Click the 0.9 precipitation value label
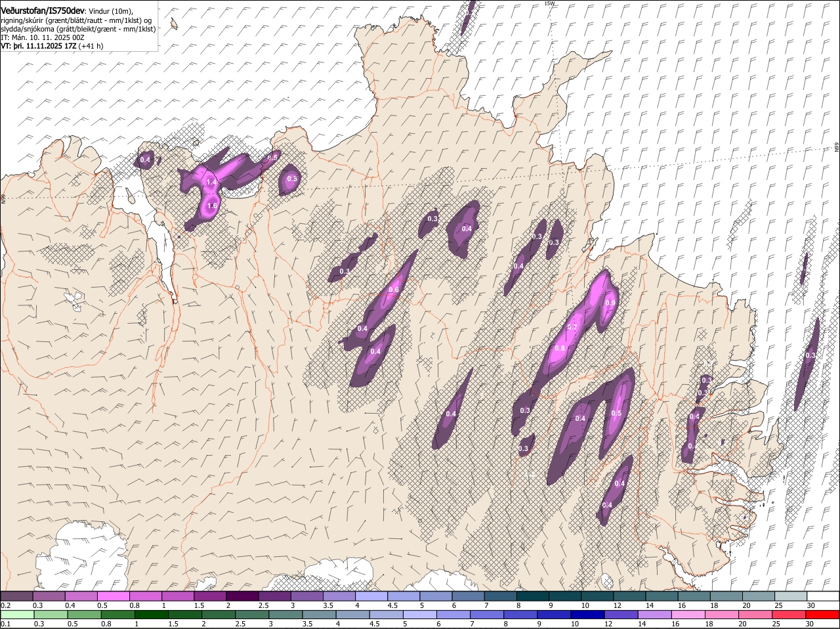Viewport: 840px width, 629px height. tap(610, 303)
